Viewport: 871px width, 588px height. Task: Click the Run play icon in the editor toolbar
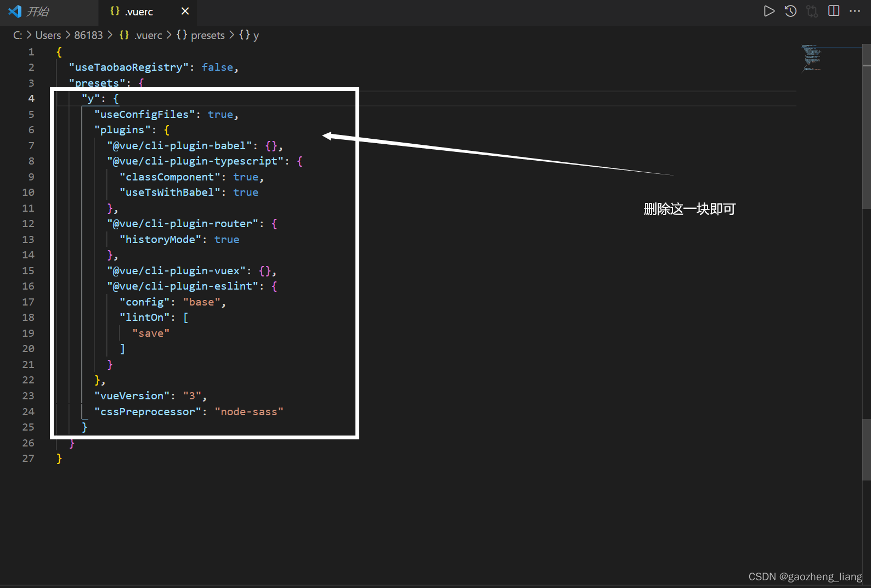point(769,11)
